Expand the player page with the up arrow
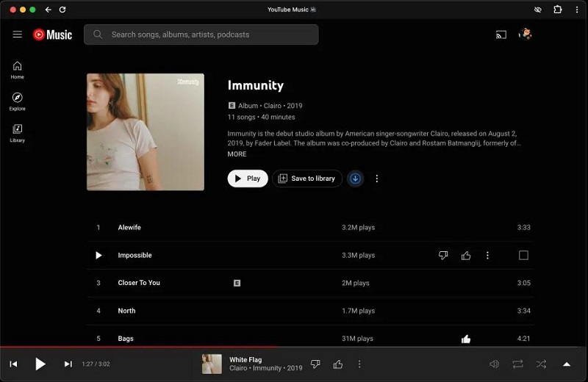 point(567,364)
